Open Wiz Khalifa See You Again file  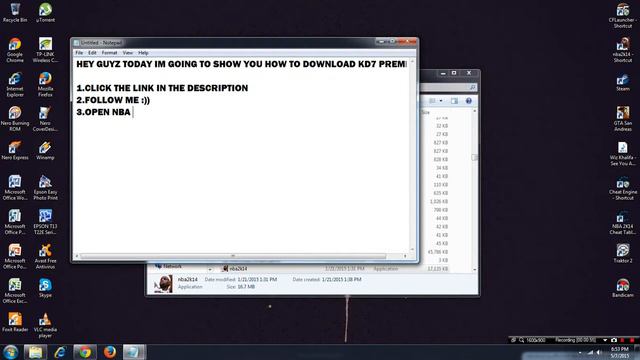623,153
